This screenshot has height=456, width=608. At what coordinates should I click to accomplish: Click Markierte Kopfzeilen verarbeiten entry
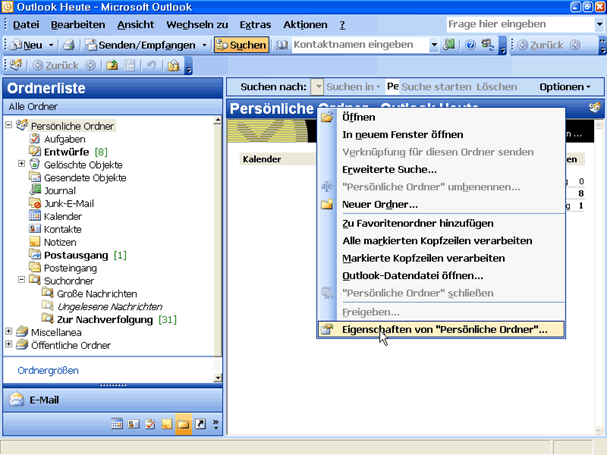(x=441, y=258)
